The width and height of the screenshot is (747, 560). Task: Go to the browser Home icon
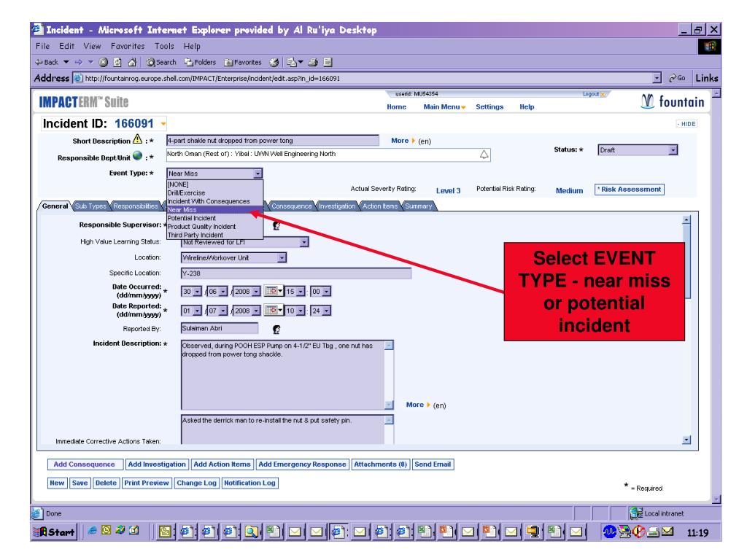(132, 62)
